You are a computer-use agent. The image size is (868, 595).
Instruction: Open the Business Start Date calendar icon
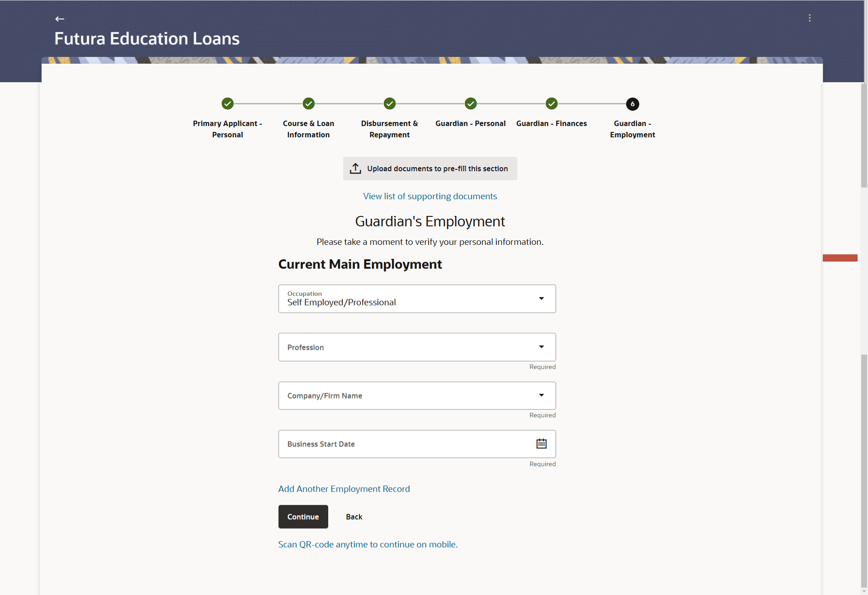coord(541,444)
